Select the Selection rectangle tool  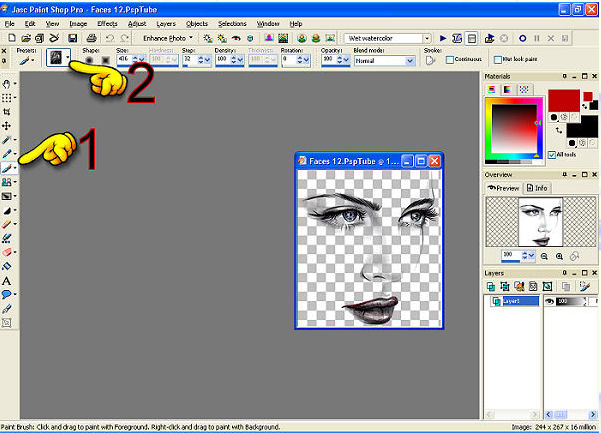coord(6,98)
